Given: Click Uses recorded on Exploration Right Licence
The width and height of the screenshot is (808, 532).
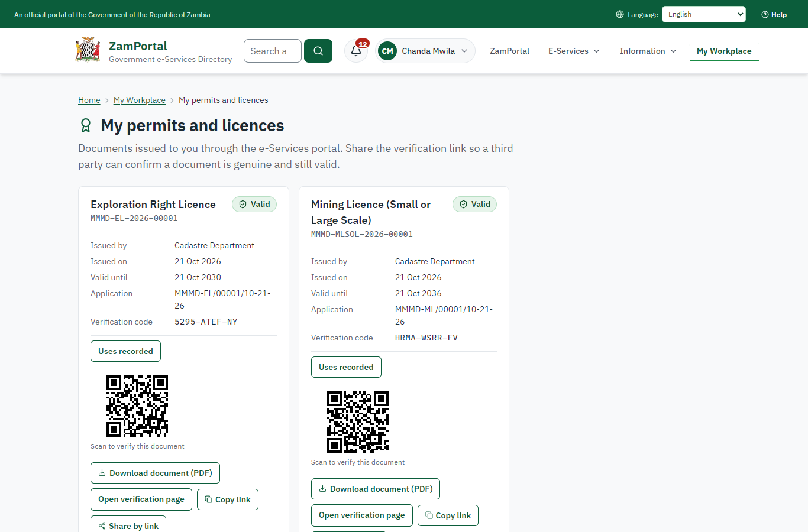Looking at the screenshot, I should pos(125,351).
